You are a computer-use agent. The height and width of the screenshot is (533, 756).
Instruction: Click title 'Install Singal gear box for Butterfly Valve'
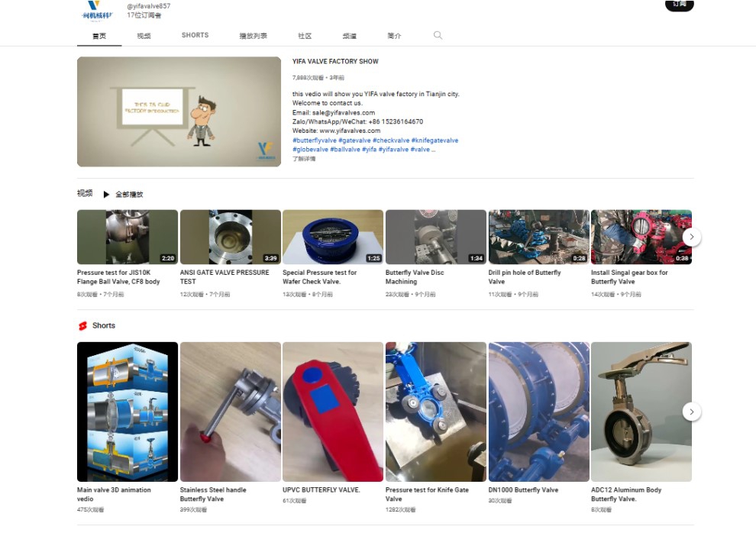(x=630, y=277)
